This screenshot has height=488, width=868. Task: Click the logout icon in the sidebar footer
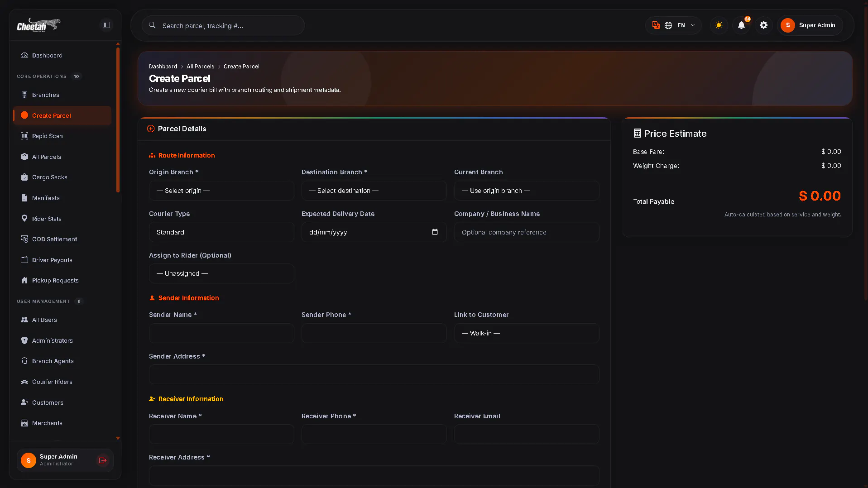click(x=103, y=460)
